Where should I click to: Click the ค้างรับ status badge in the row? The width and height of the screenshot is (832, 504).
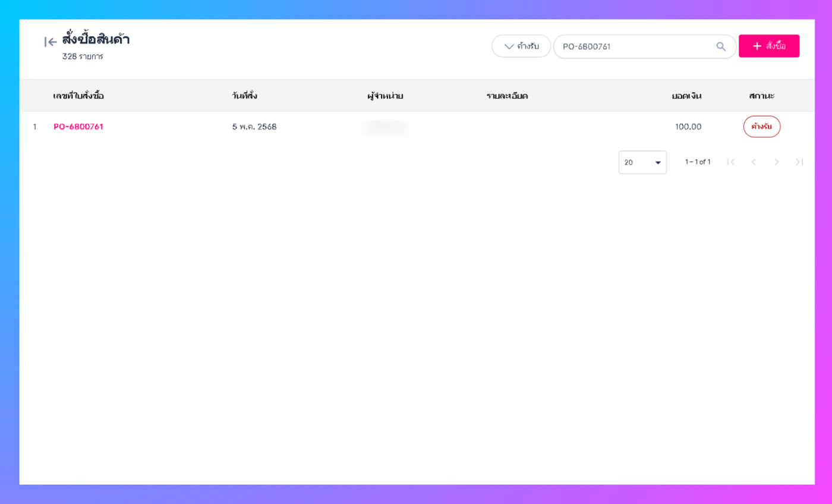(762, 127)
